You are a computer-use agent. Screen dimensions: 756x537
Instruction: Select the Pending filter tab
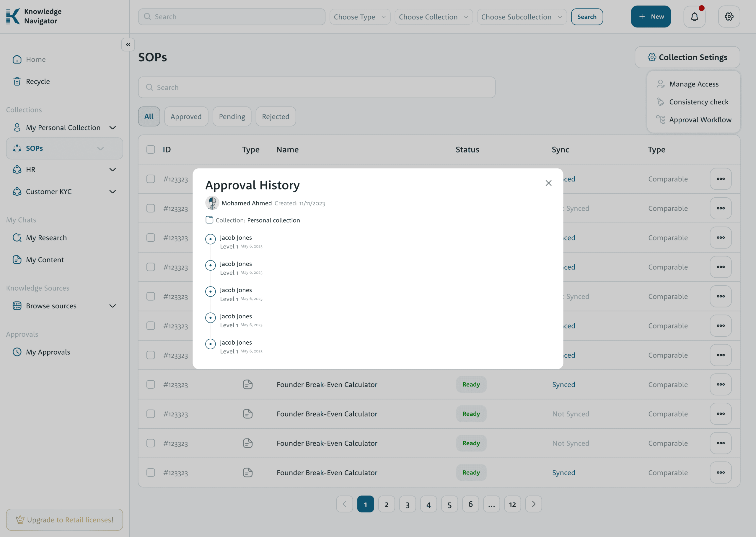[x=232, y=116]
